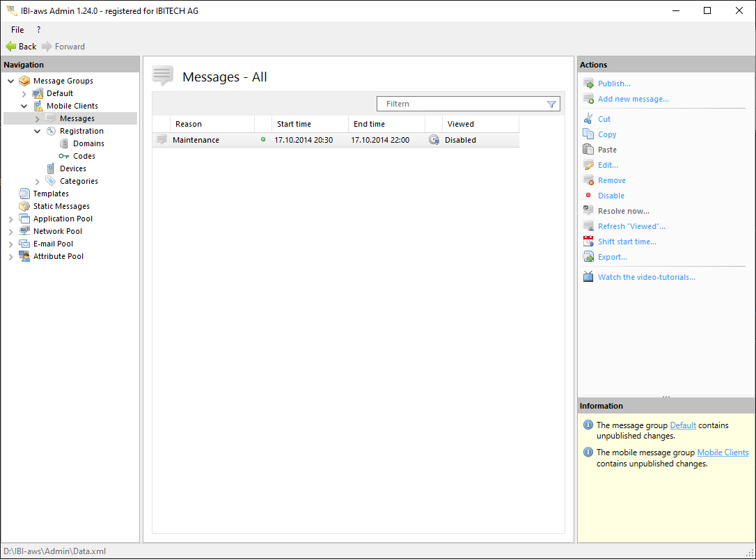The image size is (756, 559).
Task: Expand the Application Pool node
Action: (x=11, y=219)
